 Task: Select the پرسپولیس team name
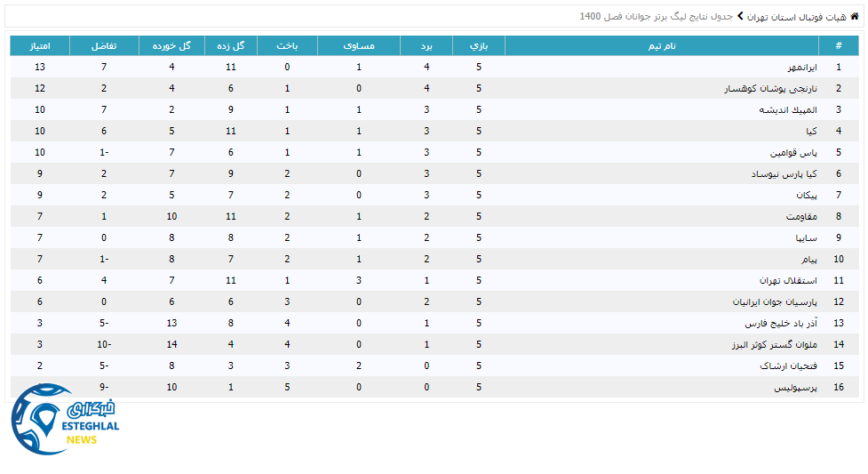795,387
